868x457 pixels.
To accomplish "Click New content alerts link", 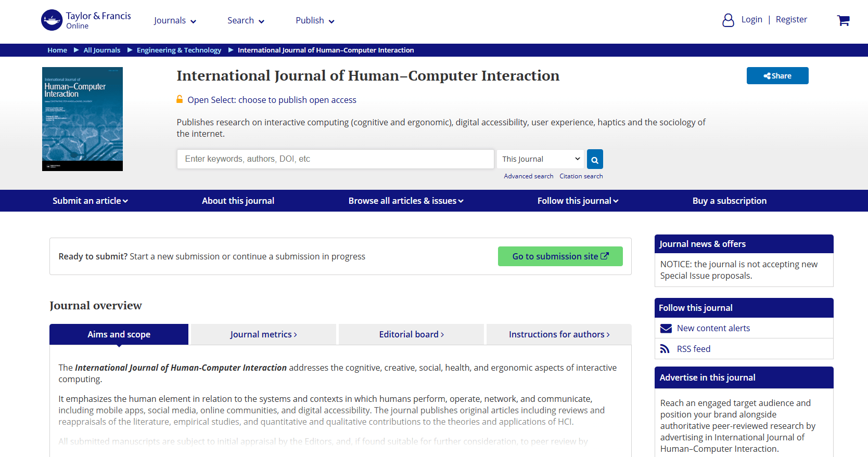I will [x=713, y=328].
